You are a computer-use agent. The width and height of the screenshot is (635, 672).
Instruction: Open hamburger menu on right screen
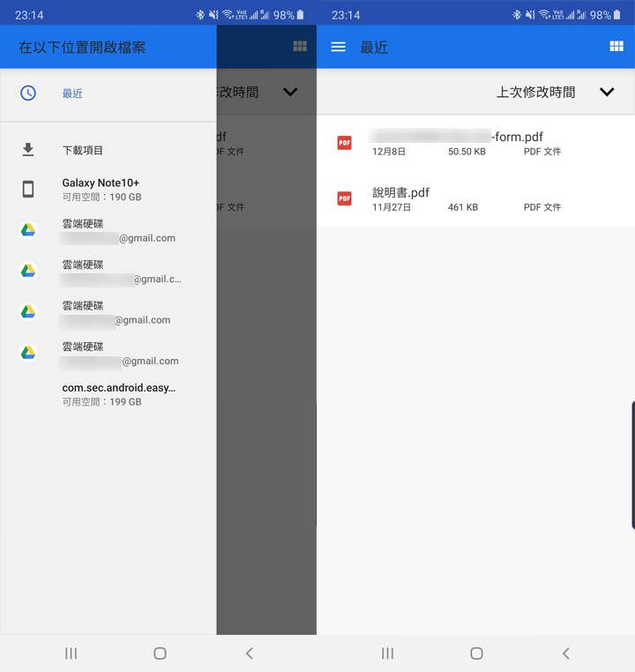tap(338, 47)
